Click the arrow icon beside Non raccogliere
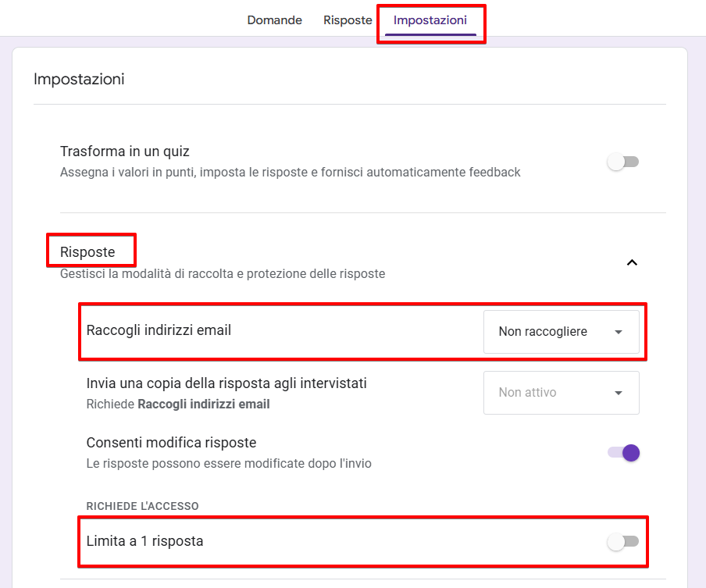 tap(619, 332)
